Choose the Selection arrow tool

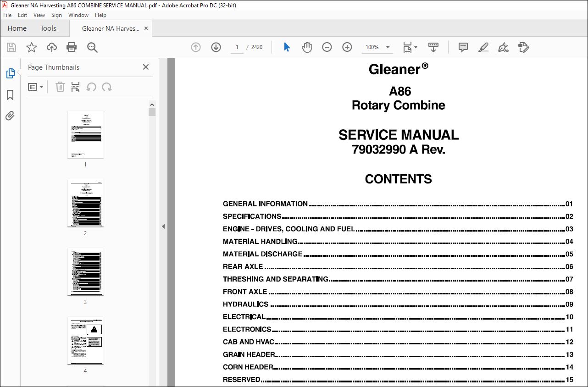[x=287, y=47]
